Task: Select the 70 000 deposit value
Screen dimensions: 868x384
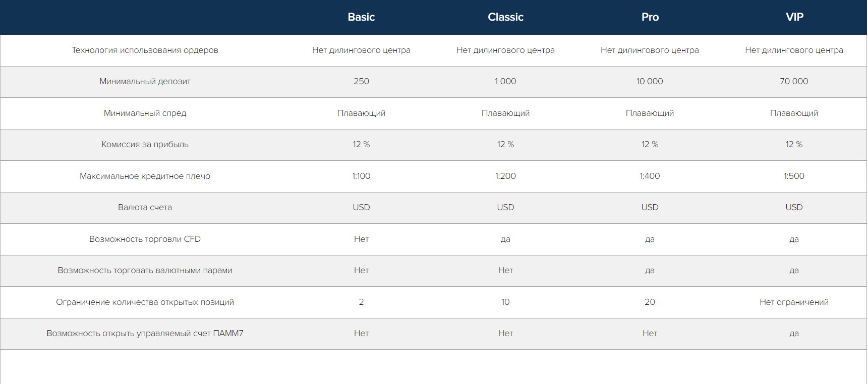Action: [794, 81]
